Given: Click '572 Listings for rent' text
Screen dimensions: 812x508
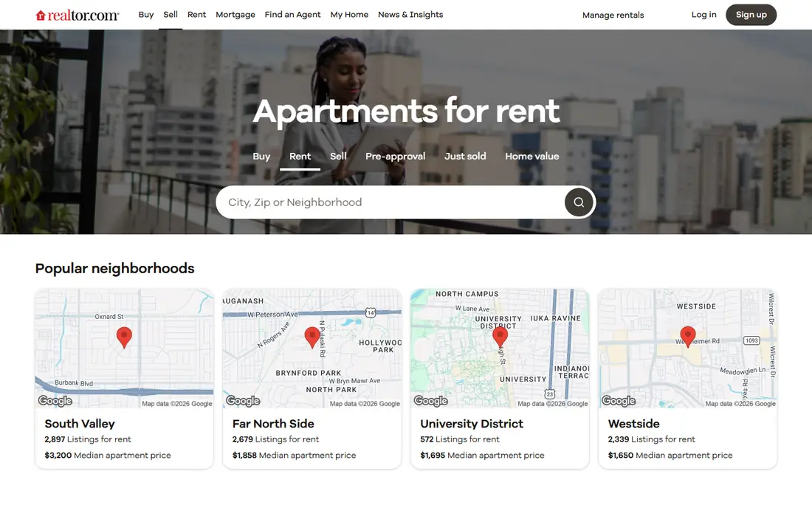Looking at the screenshot, I should click(460, 439).
